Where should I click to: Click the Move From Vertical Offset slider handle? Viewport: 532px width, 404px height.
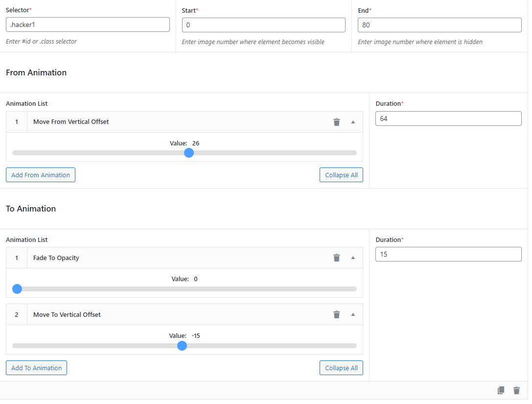pos(189,153)
